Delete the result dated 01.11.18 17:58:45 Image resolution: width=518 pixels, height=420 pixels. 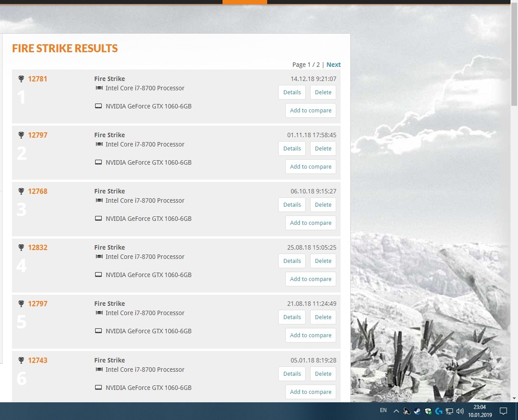[x=323, y=148]
